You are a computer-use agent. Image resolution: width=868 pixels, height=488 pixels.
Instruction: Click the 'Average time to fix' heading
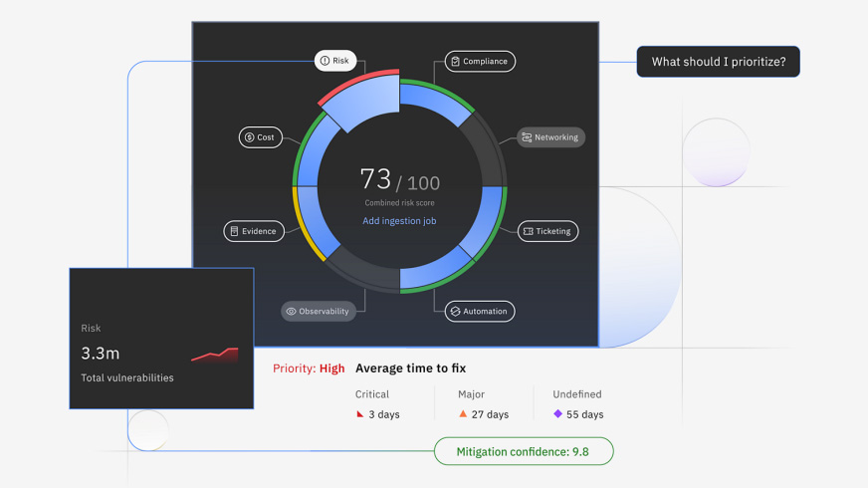click(411, 368)
